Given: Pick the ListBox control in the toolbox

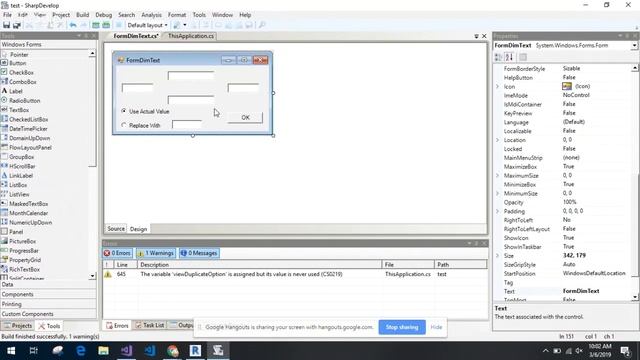Looking at the screenshot, I should click(18, 185).
